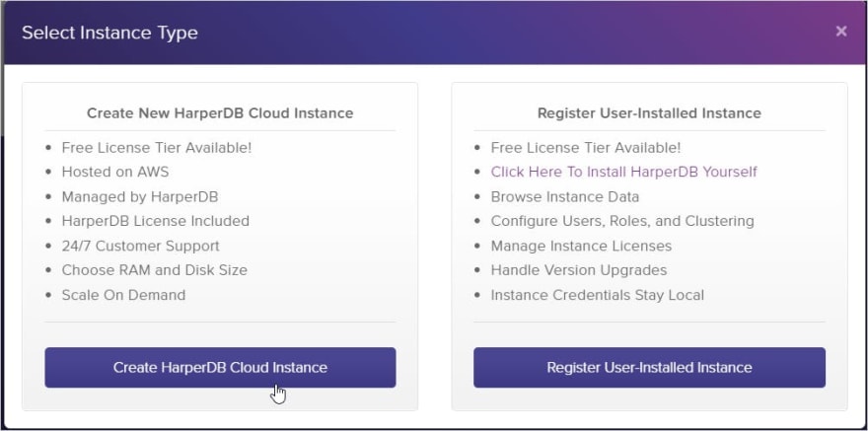This screenshot has width=868, height=431.
Task: Close the Select Instance Type dialog
Action: [x=840, y=32]
